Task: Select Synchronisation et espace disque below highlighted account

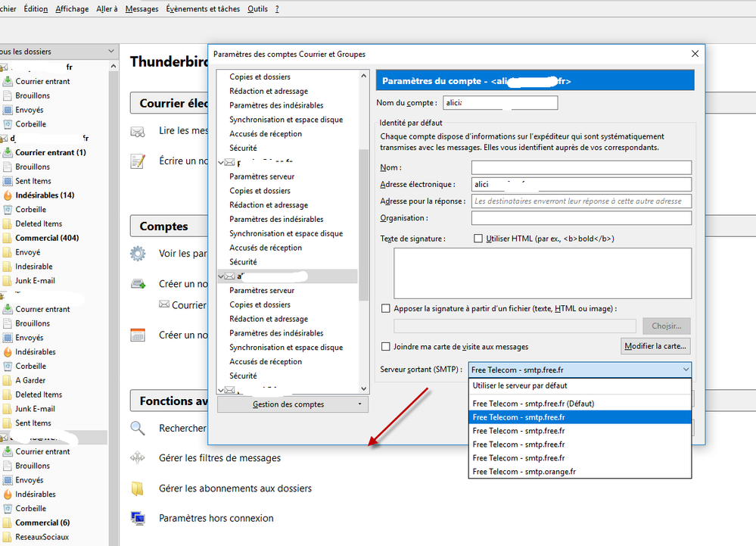Action: tap(286, 348)
